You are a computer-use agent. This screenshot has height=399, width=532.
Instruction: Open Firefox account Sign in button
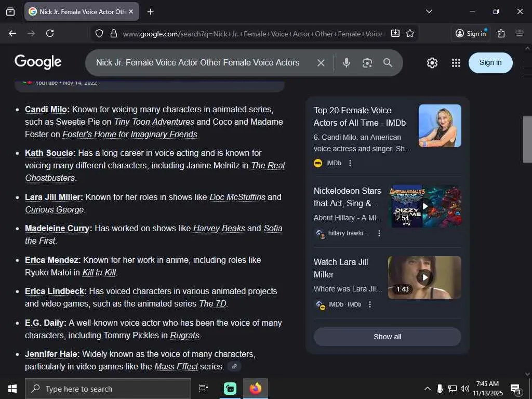click(x=471, y=33)
